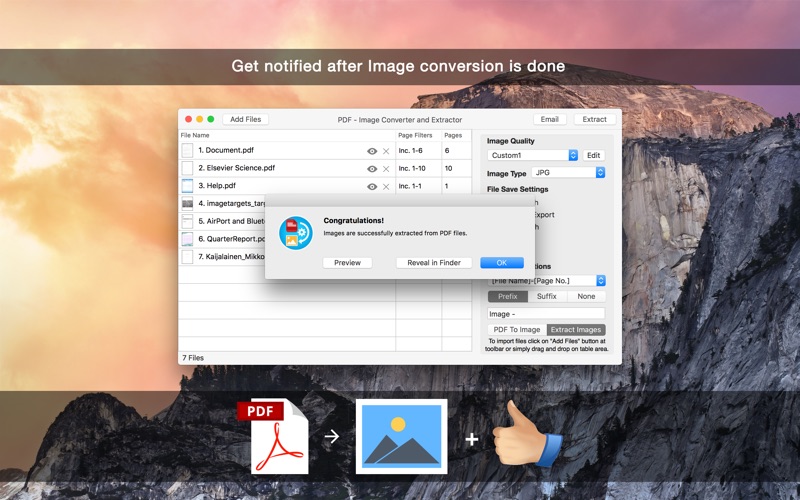Screen dimensions: 800x500
Task: Select the Prefix segment
Action: click(x=508, y=296)
